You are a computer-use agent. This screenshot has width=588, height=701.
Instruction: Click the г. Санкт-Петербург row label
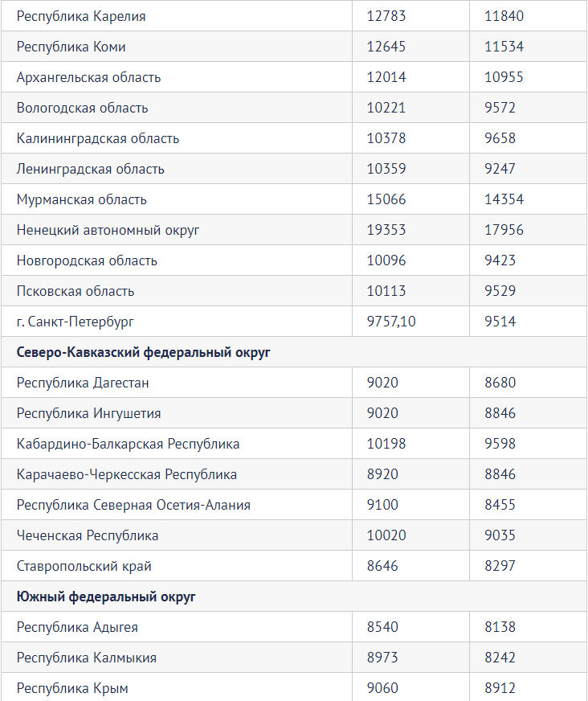[x=75, y=322]
